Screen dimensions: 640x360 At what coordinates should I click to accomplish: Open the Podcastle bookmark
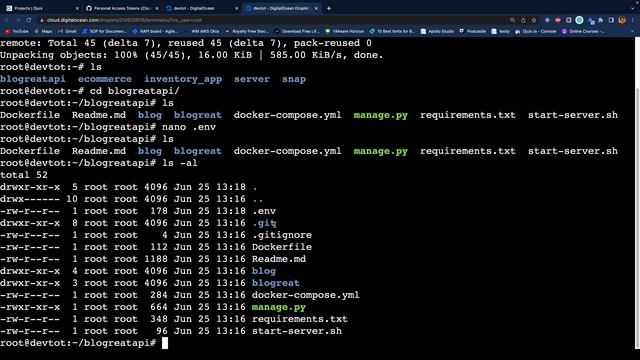[x=473, y=31]
